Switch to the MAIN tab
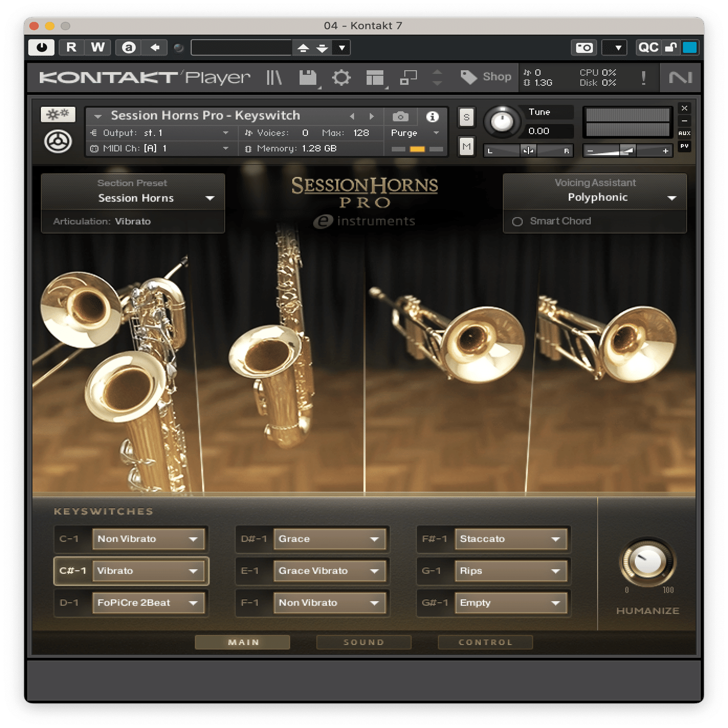Image resolution: width=728 pixels, height=728 pixels. (x=242, y=642)
